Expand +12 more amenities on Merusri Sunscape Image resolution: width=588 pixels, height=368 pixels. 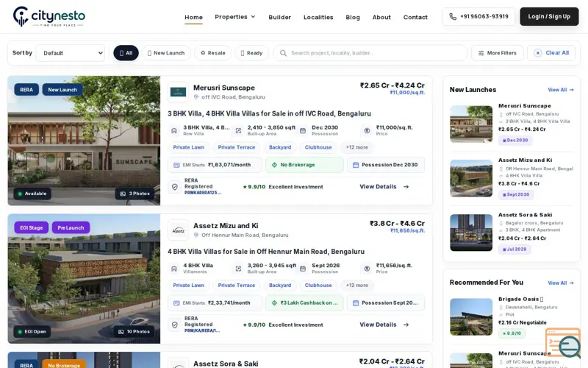356,147
